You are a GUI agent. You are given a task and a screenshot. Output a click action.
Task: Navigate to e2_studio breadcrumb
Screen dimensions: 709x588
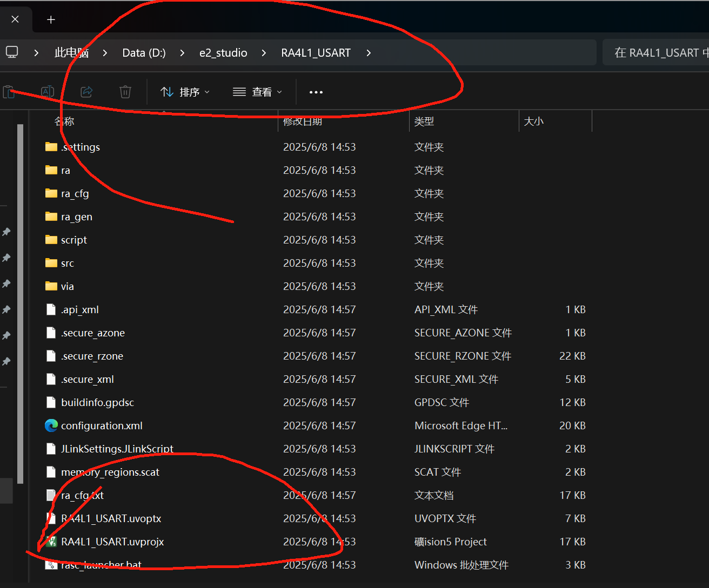[x=223, y=53]
